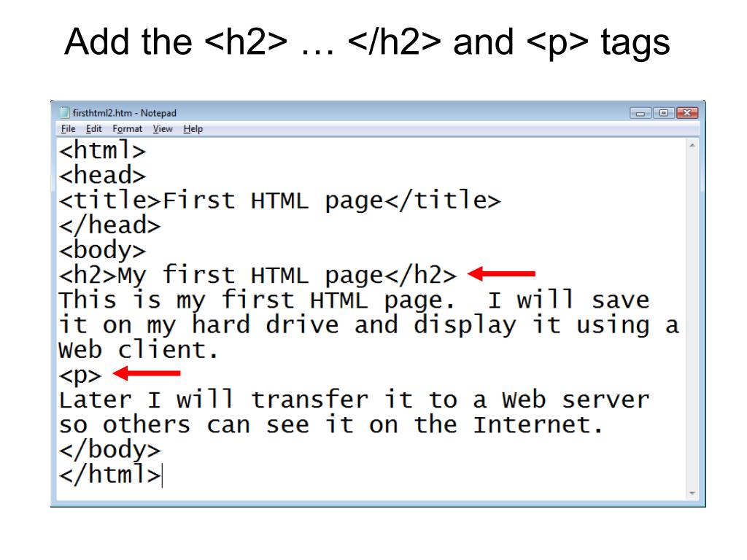Viewport: 747px width, 560px height.
Task: Maximize the Notepad window
Action: pos(663,113)
